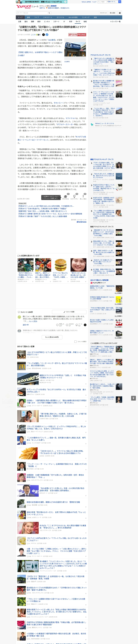Share article on X icon
Viewport: 138px width, 644px height.
[44, 35]
